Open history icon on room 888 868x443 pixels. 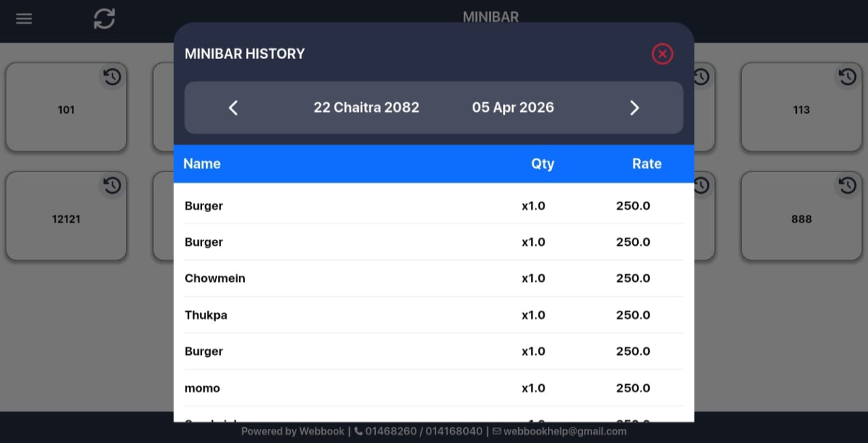(848, 185)
